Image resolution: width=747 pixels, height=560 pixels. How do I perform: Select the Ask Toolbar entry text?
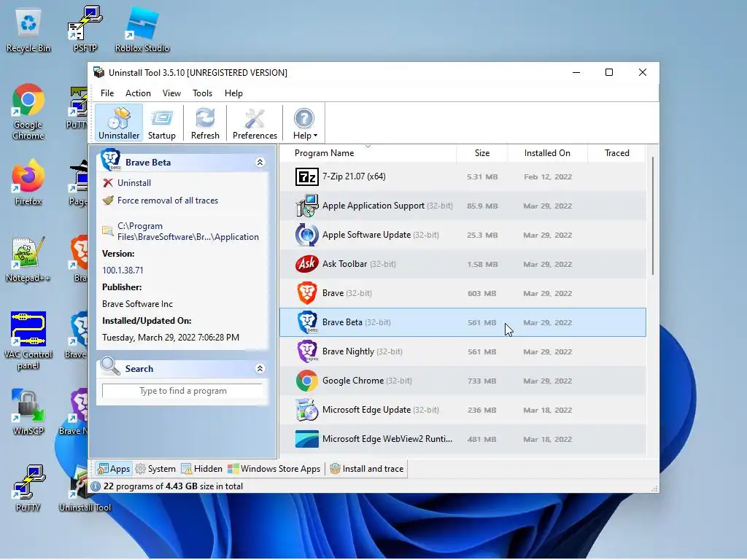(359, 264)
